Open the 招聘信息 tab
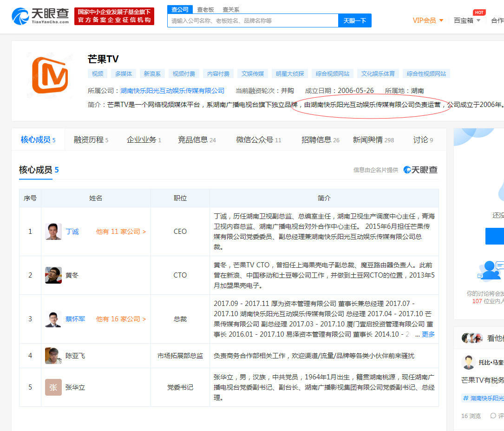 pos(320,140)
